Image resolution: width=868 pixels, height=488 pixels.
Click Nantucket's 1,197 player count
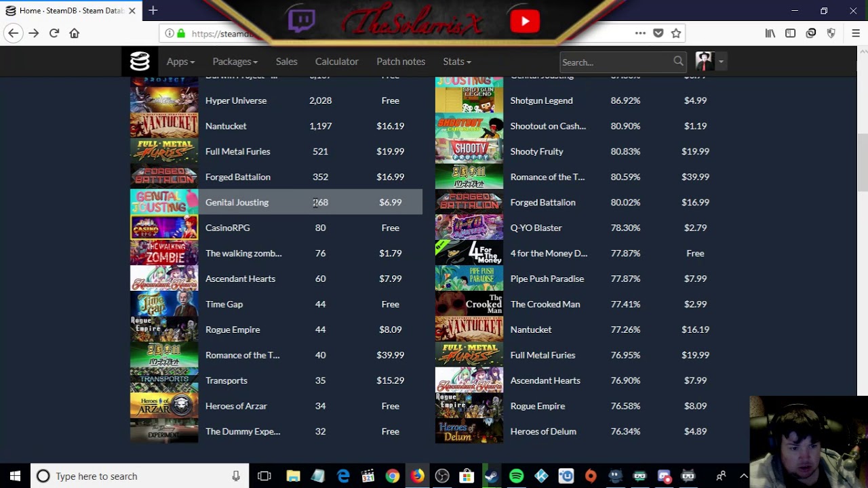coord(320,126)
